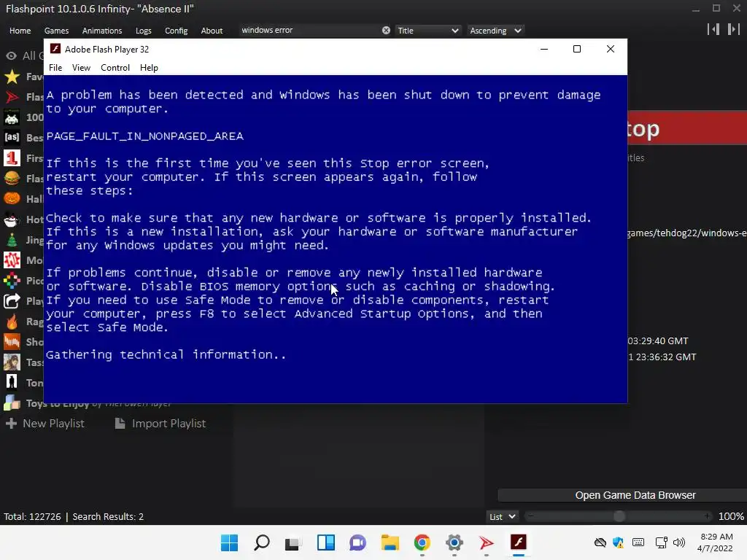Switch to Flashpoint taskbar icon
747x560 pixels.
487,542
